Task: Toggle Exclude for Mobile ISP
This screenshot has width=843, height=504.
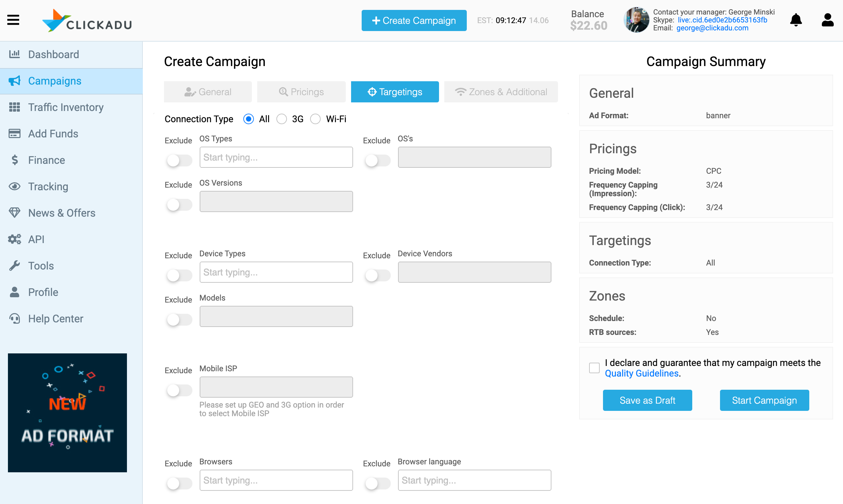Action: (x=179, y=390)
